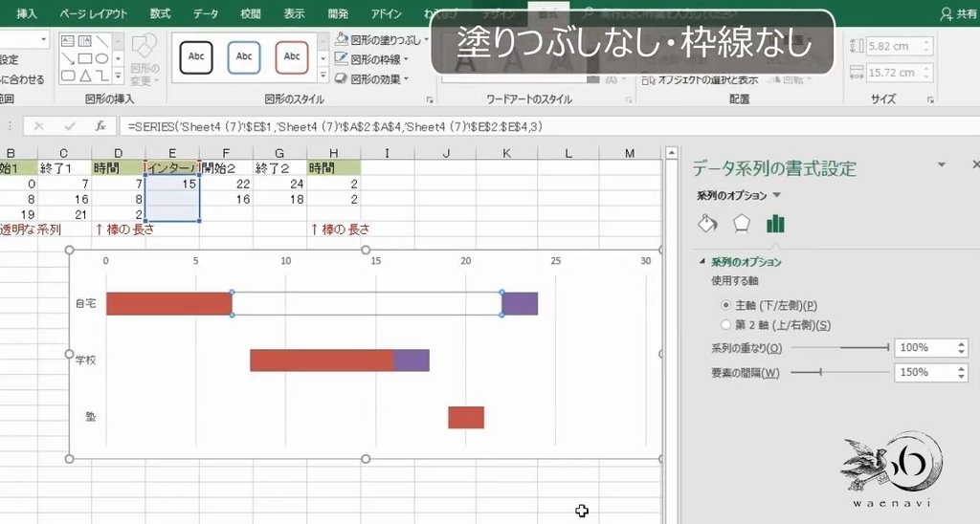Select cell containing インター header
The width and height of the screenshot is (980, 524).
[172, 168]
